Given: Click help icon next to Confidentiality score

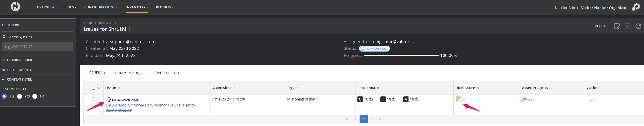Looking at the screenshot, I should click(x=371, y=99).
